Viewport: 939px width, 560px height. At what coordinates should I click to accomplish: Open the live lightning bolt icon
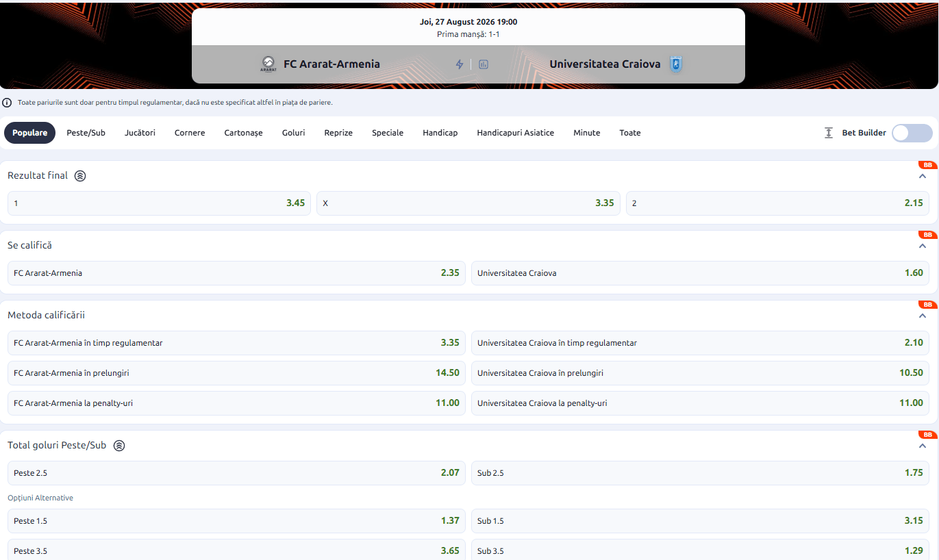coord(460,64)
